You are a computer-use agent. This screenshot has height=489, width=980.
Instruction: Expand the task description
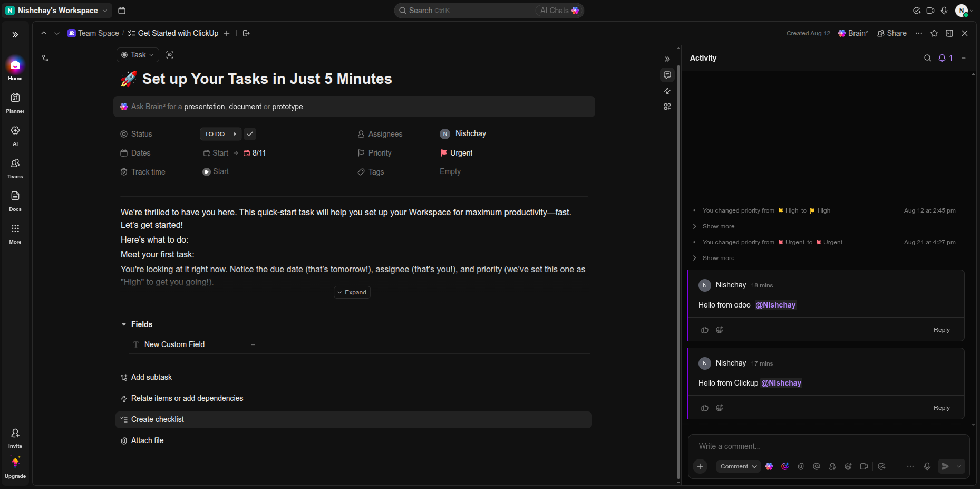[x=352, y=292]
